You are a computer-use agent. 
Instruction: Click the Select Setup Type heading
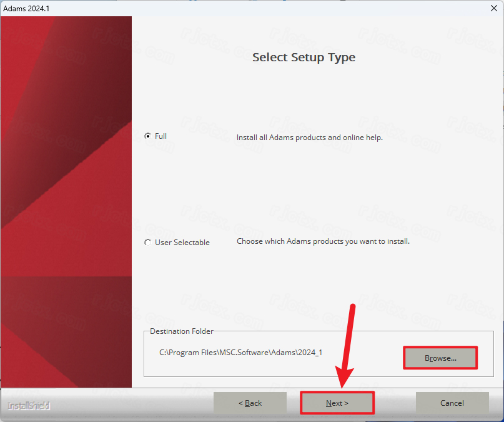304,58
